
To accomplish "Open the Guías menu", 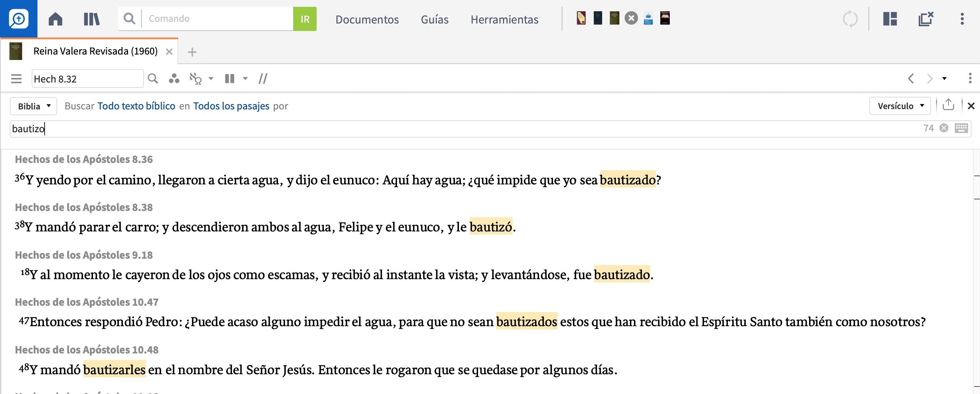I will (434, 19).
